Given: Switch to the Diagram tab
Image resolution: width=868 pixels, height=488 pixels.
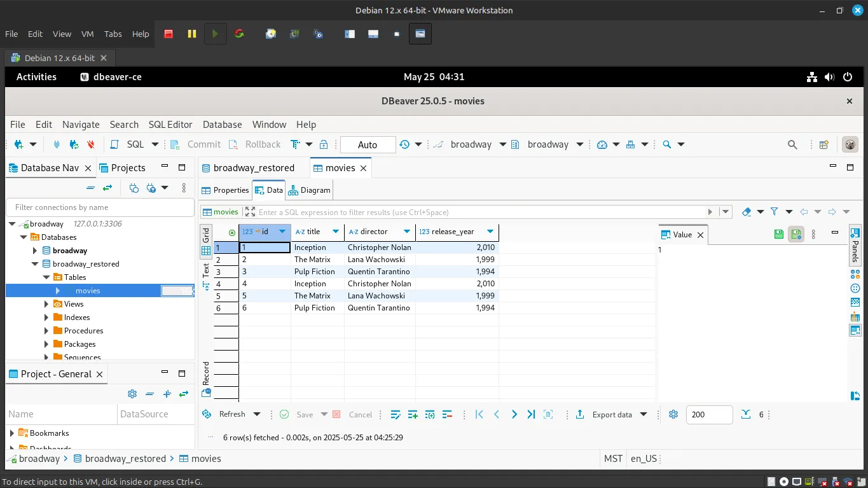Looking at the screenshot, I should pyautogui.click(x=310, y=190).
